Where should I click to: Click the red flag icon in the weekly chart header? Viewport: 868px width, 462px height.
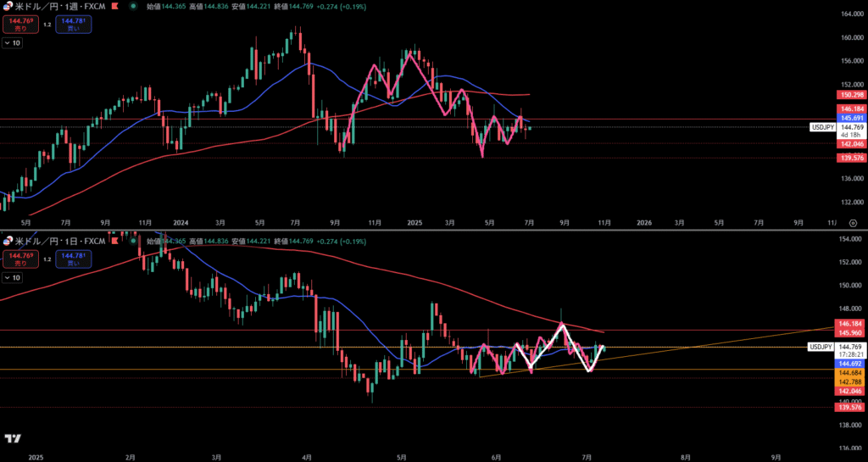[x=115, y=7]
